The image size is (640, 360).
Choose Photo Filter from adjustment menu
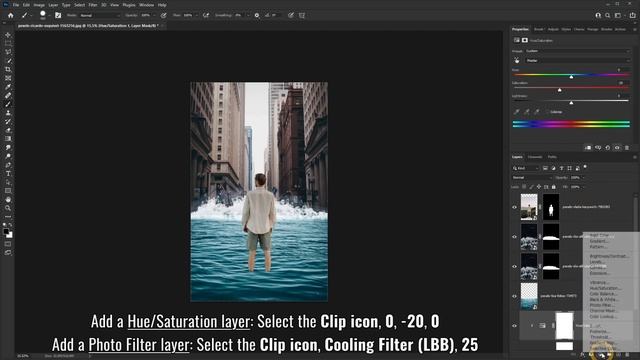pyautogui.click(x=602, y=305)
